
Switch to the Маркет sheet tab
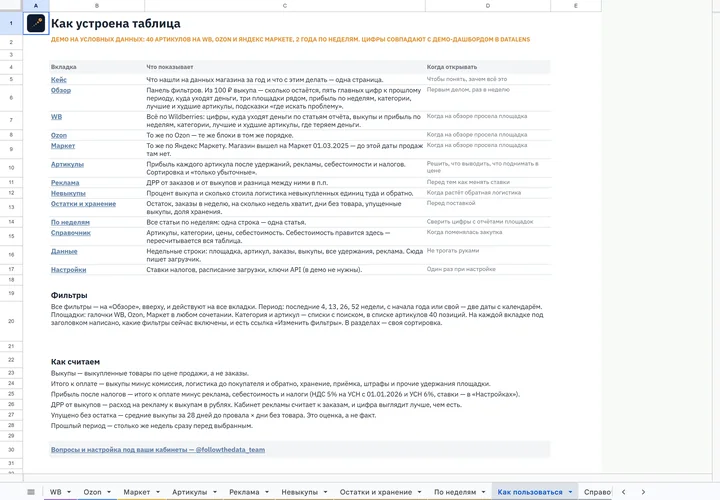(x=137, y=492)
